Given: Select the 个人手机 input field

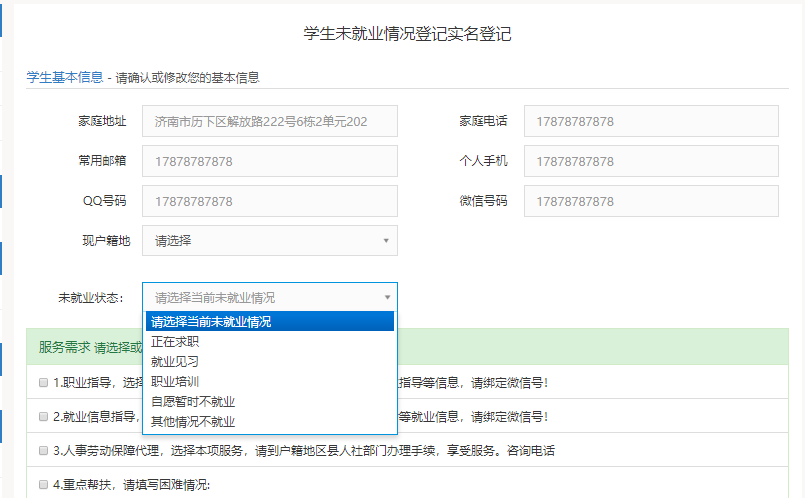Looking at the screenshot, I should [x=650, y=161].
